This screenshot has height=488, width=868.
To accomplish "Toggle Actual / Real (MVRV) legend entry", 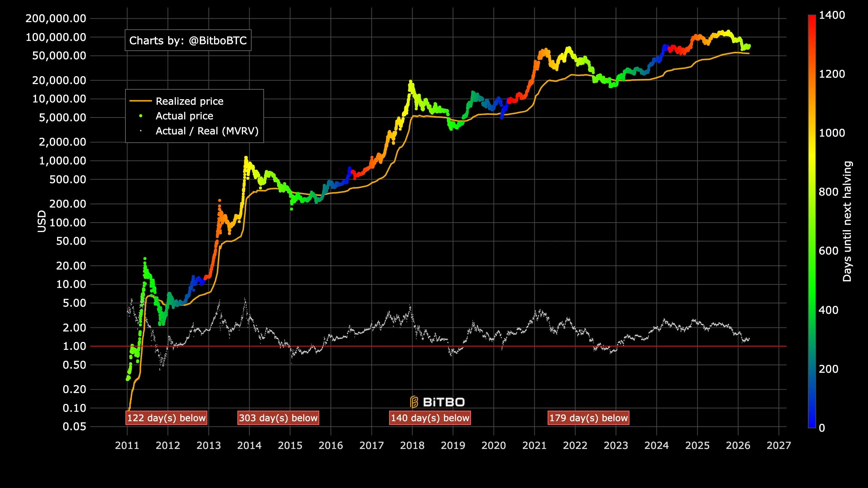I will (207, 131).
